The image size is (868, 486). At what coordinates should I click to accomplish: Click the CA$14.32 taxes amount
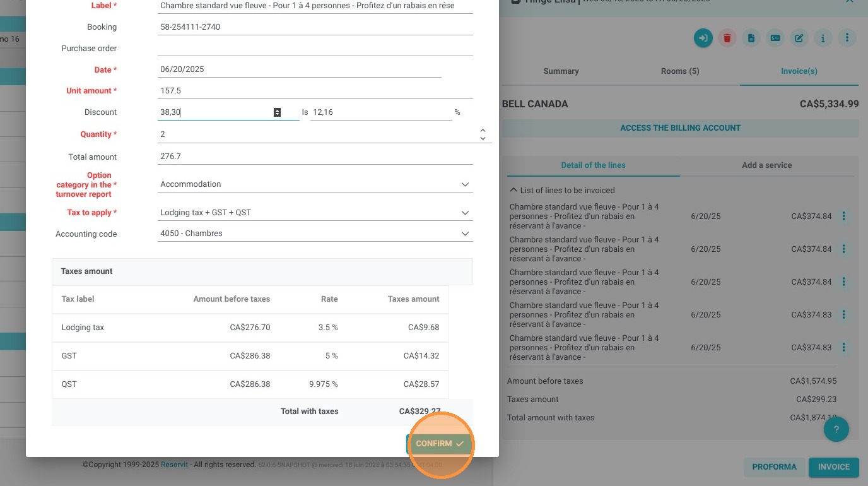[x=421, y=356]
